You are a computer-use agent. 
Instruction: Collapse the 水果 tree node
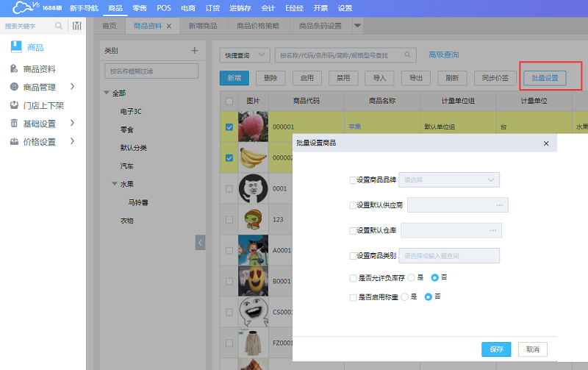click(x=114, y=184)
